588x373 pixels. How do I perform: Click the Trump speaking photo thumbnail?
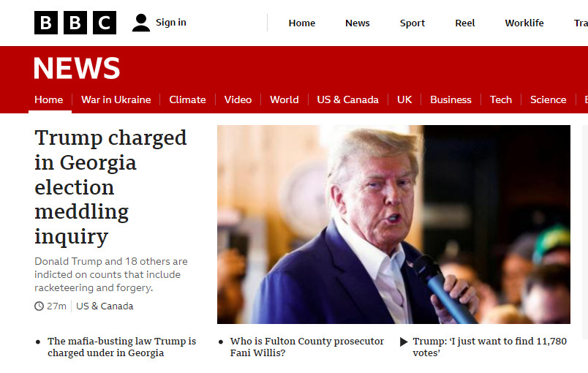click(x=393, y=225)
